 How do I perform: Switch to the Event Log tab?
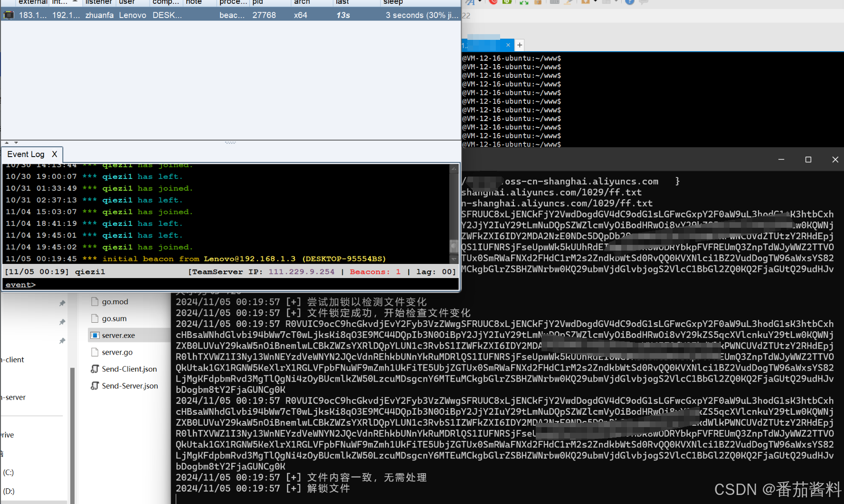pyautogui.click(x=26, y=154)
